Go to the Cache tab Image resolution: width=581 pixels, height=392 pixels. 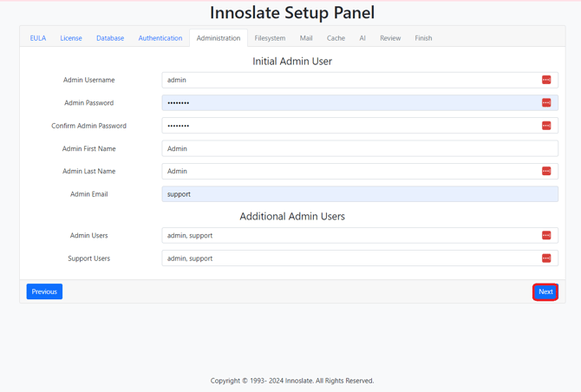pos(336,38)
